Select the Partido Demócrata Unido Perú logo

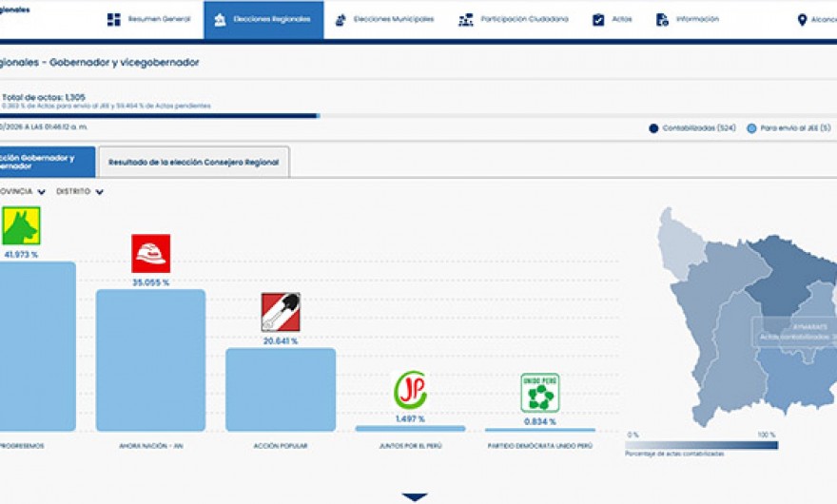click(540, 393)
